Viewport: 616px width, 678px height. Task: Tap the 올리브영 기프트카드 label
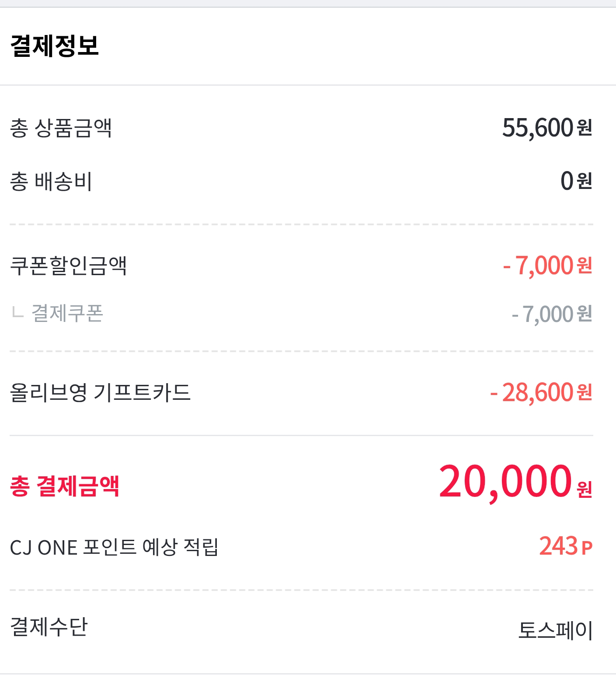[x=100, y=392]
